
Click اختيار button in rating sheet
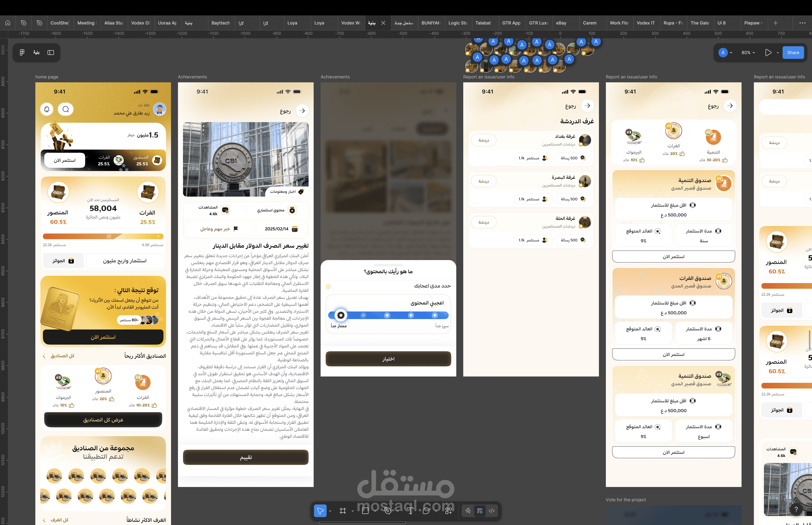click(x=388, y=359)
